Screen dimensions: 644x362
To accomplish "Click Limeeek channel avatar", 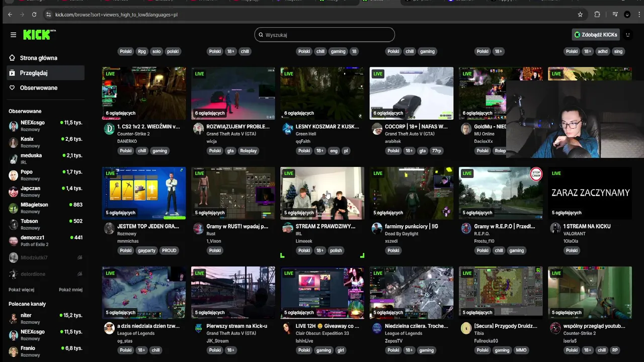I will [x=287, y=229].
